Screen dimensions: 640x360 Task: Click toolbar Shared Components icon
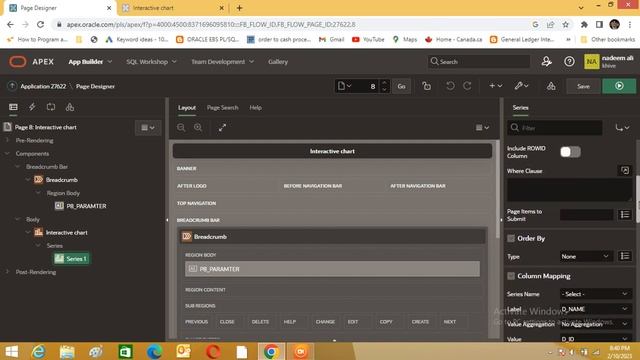coord(551,86)
